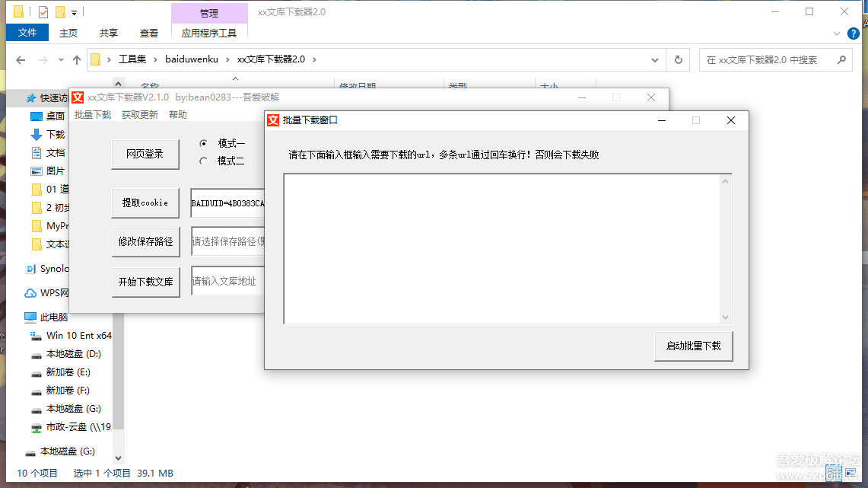This screenshot has width=868, height=488.
Task: Open the 帮助 menu
Action: pyautogui.click(x=178, y=115)
